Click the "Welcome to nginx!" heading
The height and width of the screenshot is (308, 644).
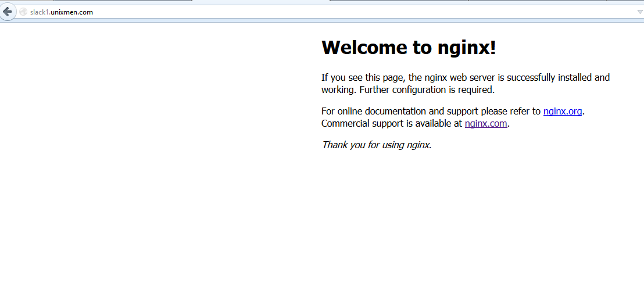[409, 47]
